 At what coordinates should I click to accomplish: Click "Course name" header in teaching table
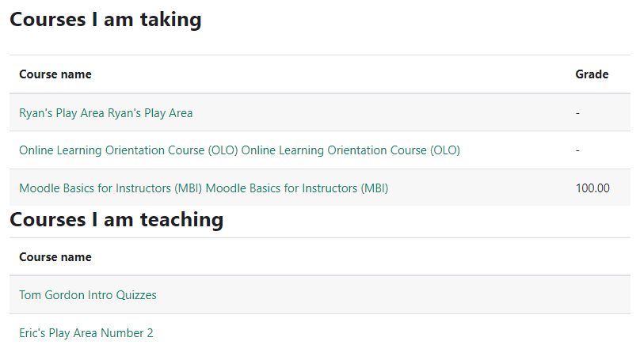click(x=55, y=257)
